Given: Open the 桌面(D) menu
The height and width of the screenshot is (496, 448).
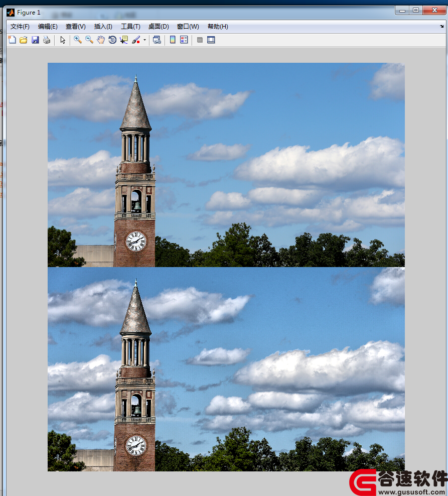Looking at the screenshot, I should pos(159,27).
